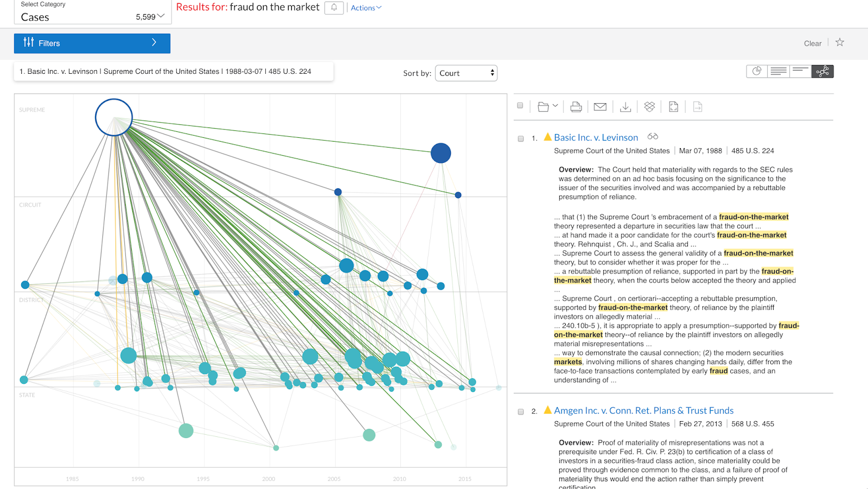Open the binoculars preview for Basic Inc. v. Levinson
Screen dimensions: 868x489
click(x=653, y=137)
